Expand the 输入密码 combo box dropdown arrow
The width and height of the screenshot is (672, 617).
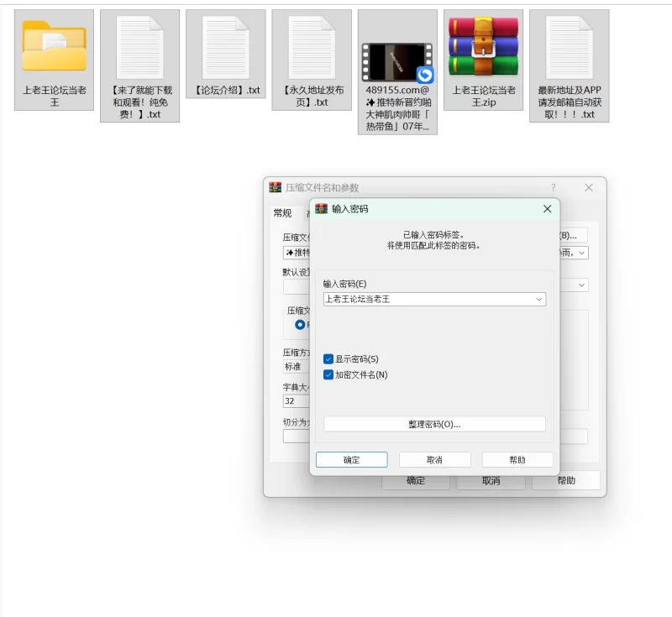(538, 300)
